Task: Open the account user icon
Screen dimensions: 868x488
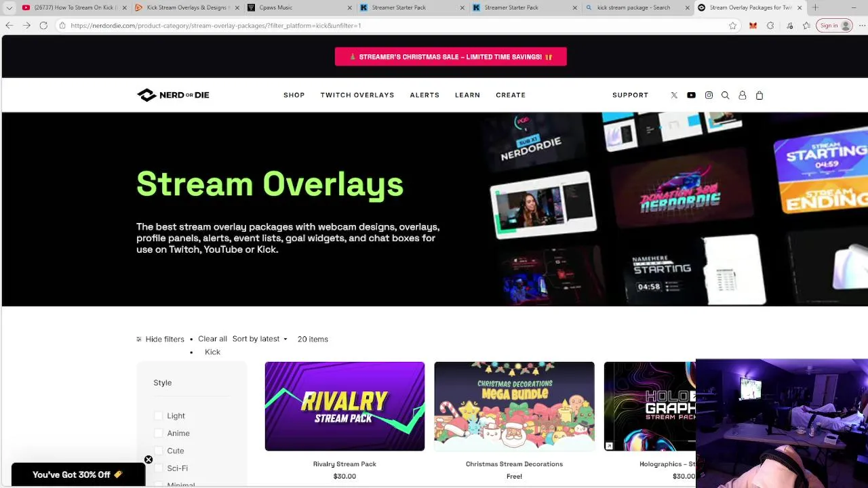Action: point(743,96)
